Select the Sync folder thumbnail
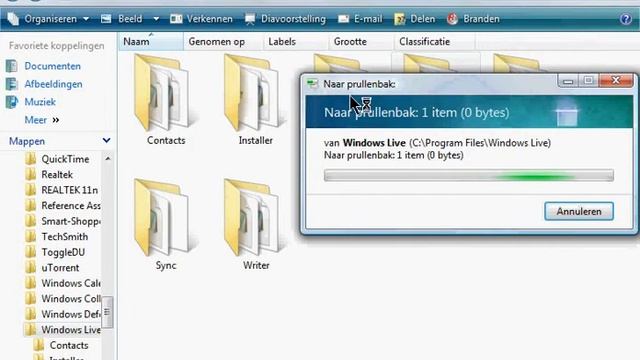640x360 pixels. tap(166, 225)
